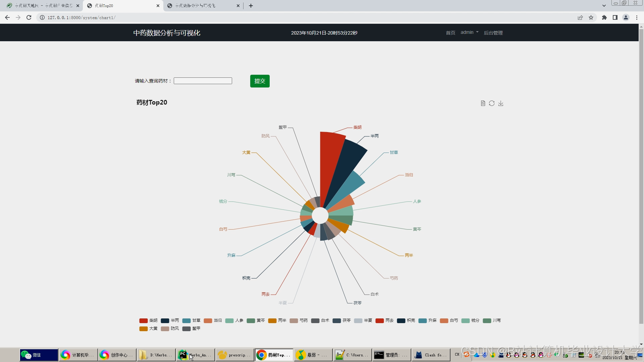Viewport: 644px width, 362px height.
Task: Bookmark this page with star icon
Action: click(591, 17)
